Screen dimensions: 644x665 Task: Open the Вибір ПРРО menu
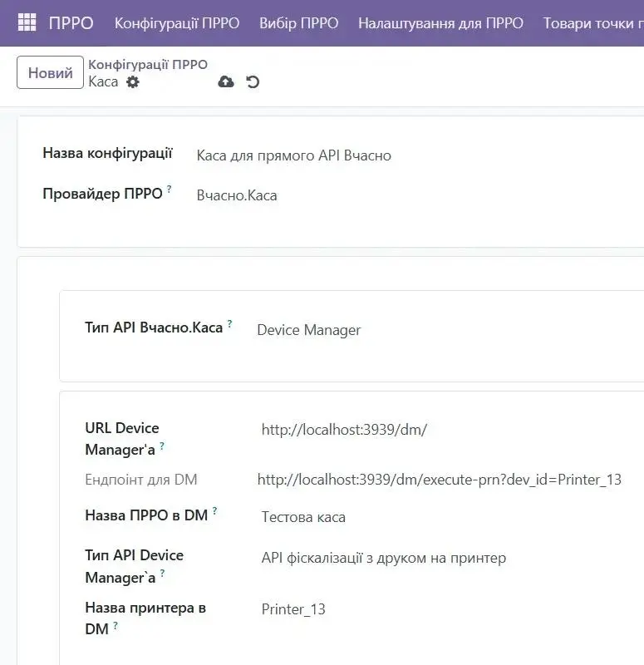(x=298, y=22)
